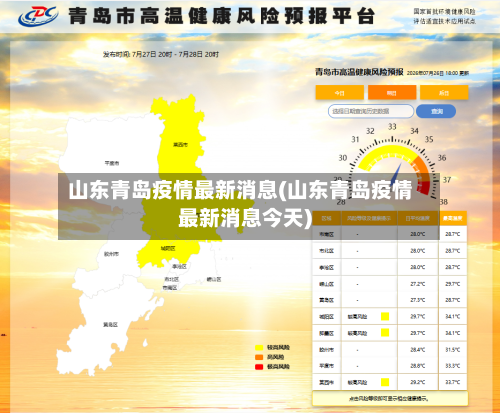Click the 青岛市高温健康风险预报平台 page title
Viewport: 500px width, 413px height.
[x=222, y=16]
